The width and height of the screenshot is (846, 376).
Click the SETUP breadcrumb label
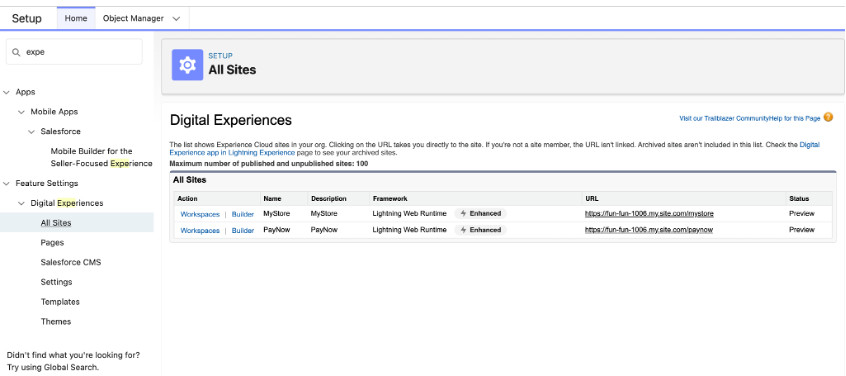[x=220, y=56]
